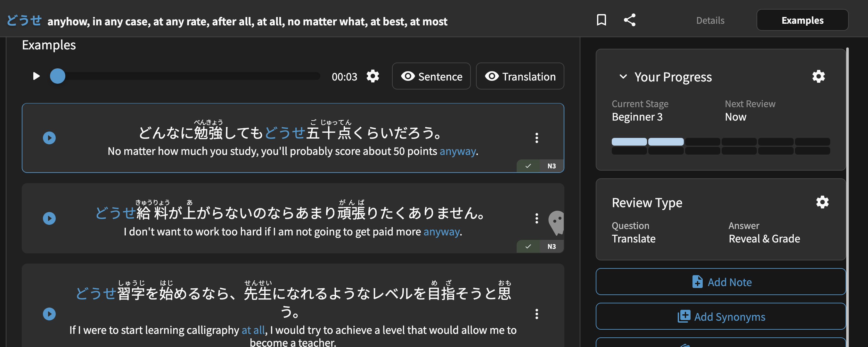The width and height of the screenshot is (868, 347).
Task: Select the Examples tab
Action: (802, 20)
